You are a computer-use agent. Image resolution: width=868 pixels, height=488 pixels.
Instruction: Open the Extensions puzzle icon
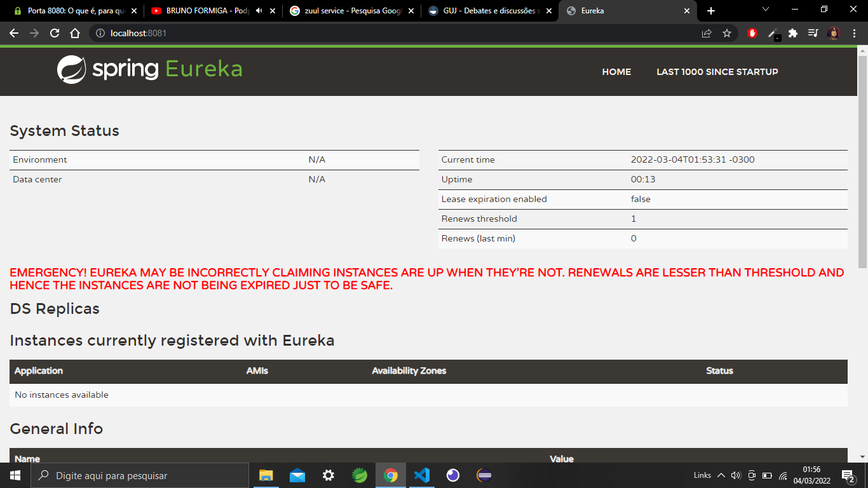(x=793, y=33)
